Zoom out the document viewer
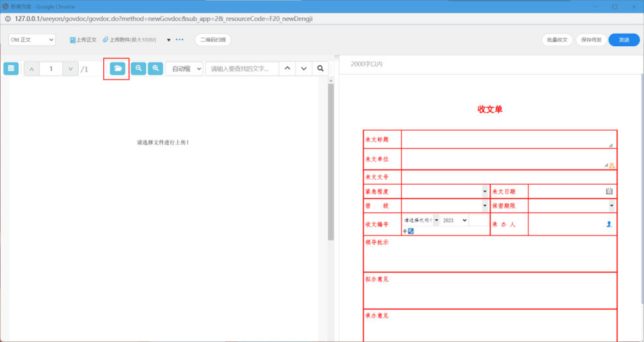The image size is (644, 342). point(139,69)
